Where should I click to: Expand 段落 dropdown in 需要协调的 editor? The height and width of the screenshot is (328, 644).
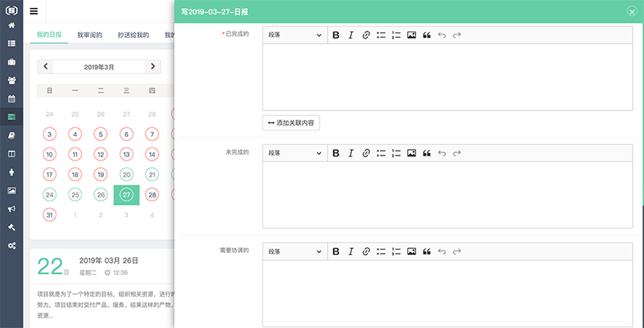[x=295, y=251]
